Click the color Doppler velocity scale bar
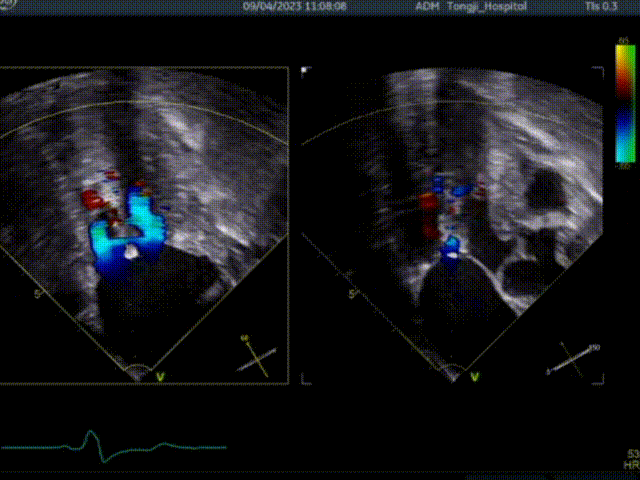This screenshot has height=480, width=640. click(x=623, y=99)
